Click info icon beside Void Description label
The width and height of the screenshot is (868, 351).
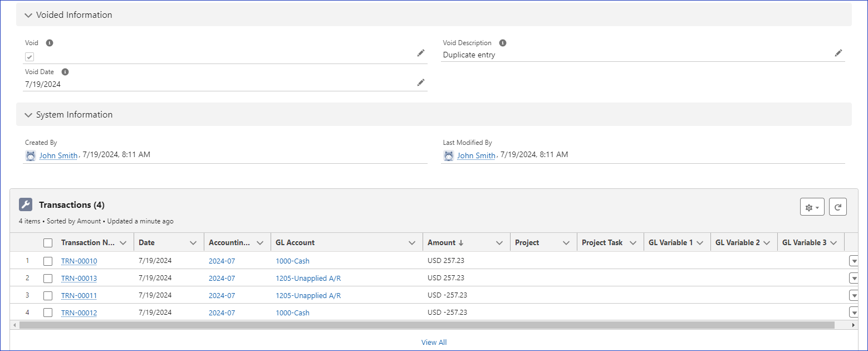tap(503, 43)
